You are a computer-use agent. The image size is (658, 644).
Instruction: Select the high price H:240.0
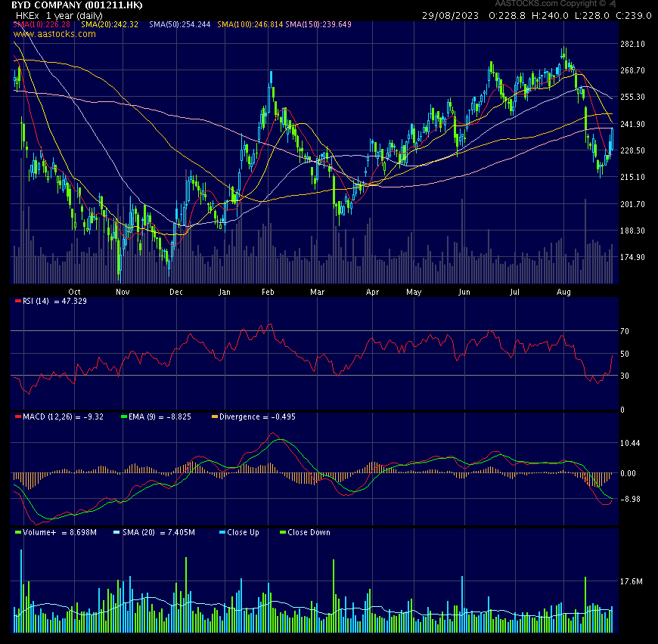pos(550,16)
